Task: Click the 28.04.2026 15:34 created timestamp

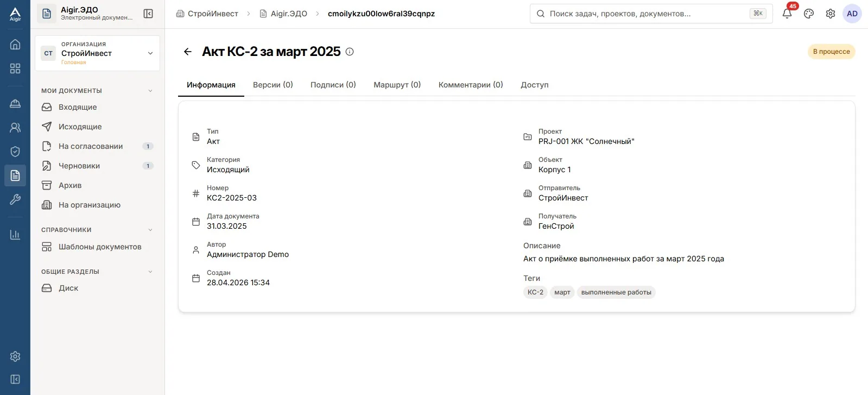Action: [238, 283]
